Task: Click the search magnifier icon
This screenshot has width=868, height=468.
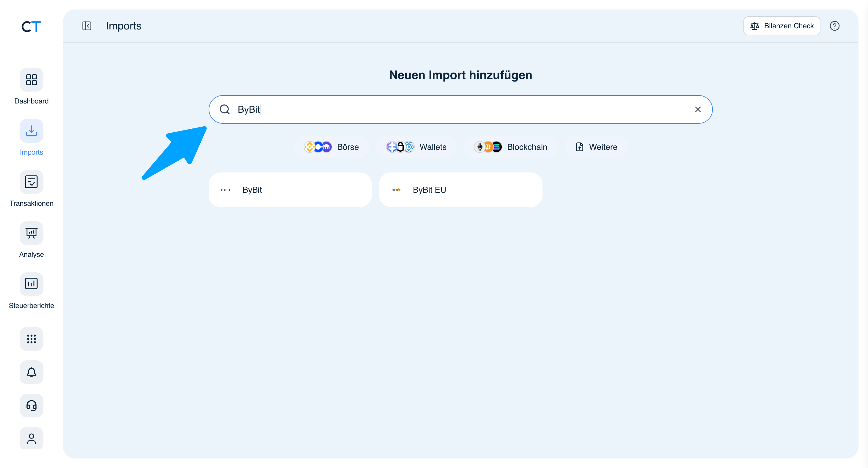Action: (225, 109)
